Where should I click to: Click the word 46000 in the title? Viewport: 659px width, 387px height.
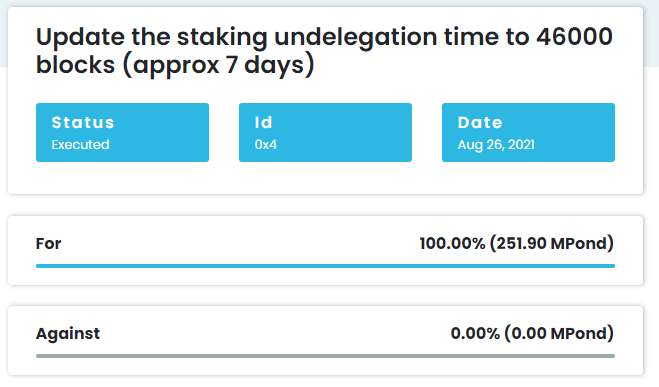tap(574, 37)
